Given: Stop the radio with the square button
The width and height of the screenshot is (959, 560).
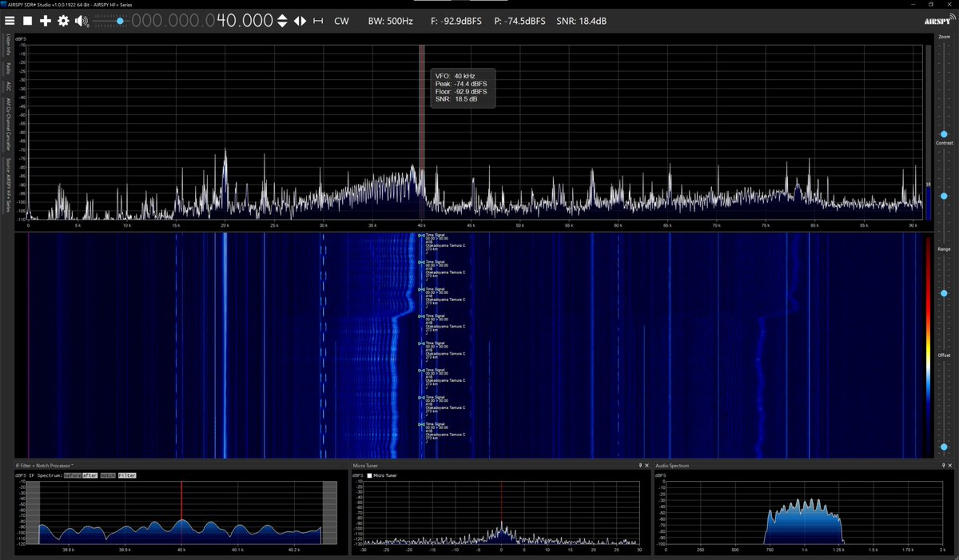Looking at the screenshot, I should pos(28,21).
